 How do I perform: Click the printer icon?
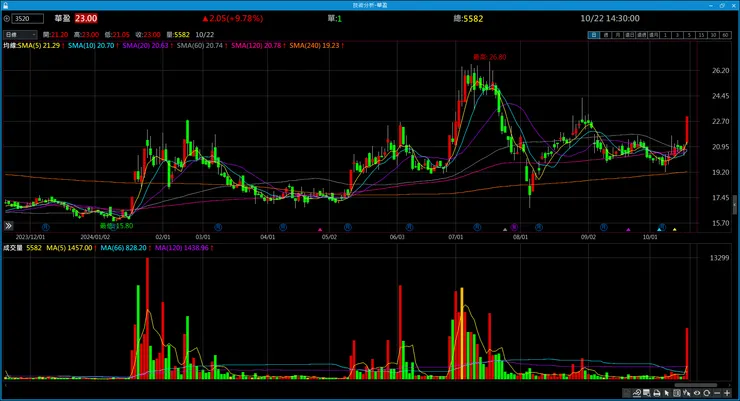point(656,393)
